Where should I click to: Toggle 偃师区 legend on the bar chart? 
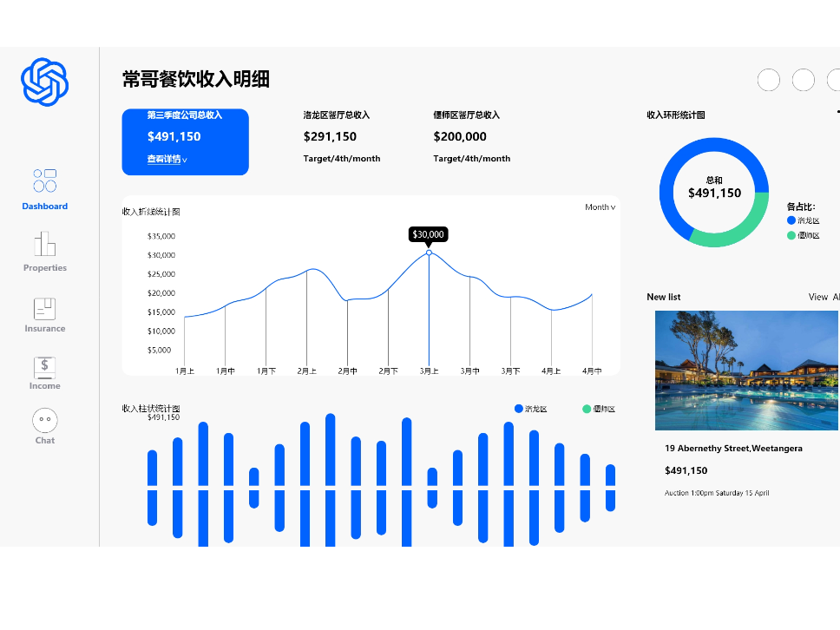(599, 408)
